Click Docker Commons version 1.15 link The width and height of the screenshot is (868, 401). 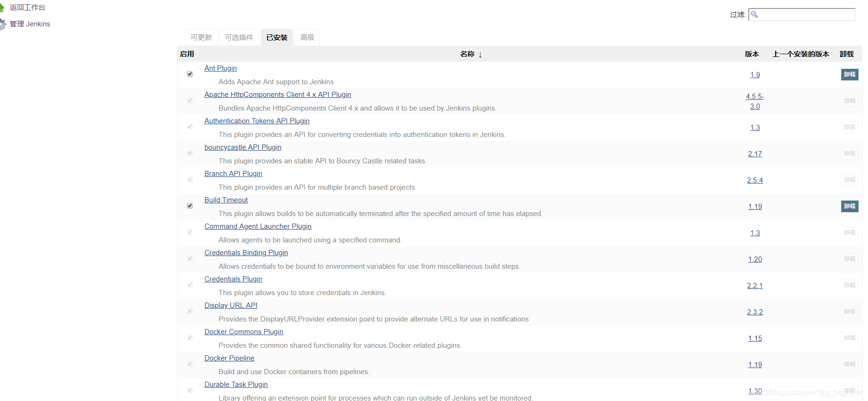tap(755, 338)
